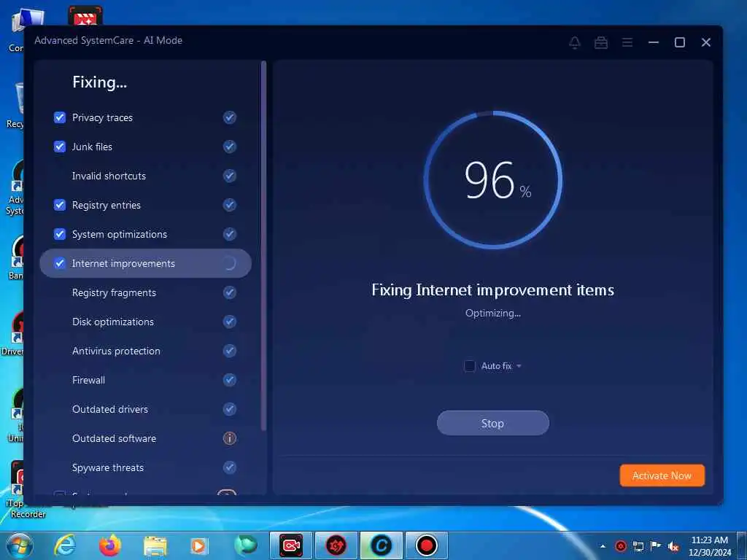Uncheck the Junk files checkbox
Viewport: 747px width, 560px height.
click(x=60, y=147)
